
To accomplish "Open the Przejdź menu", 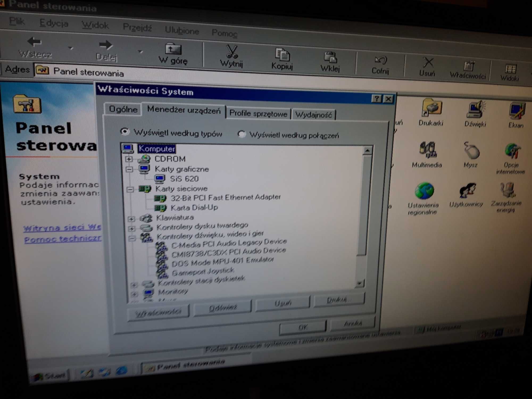I will 137,27.
